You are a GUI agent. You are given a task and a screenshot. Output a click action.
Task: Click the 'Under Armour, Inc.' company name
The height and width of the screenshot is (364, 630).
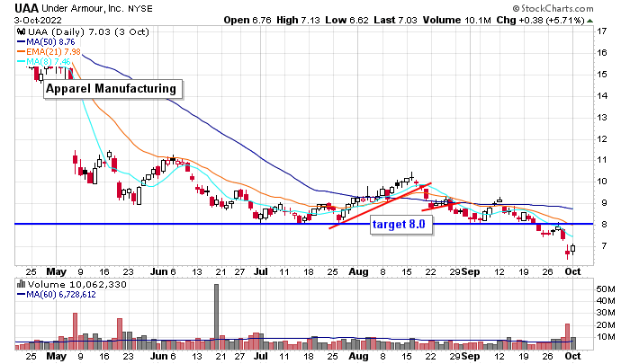[x=83, y=8]
